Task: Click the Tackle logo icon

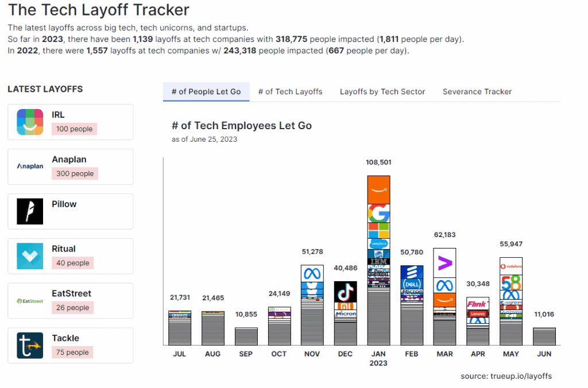Action: 30,346
